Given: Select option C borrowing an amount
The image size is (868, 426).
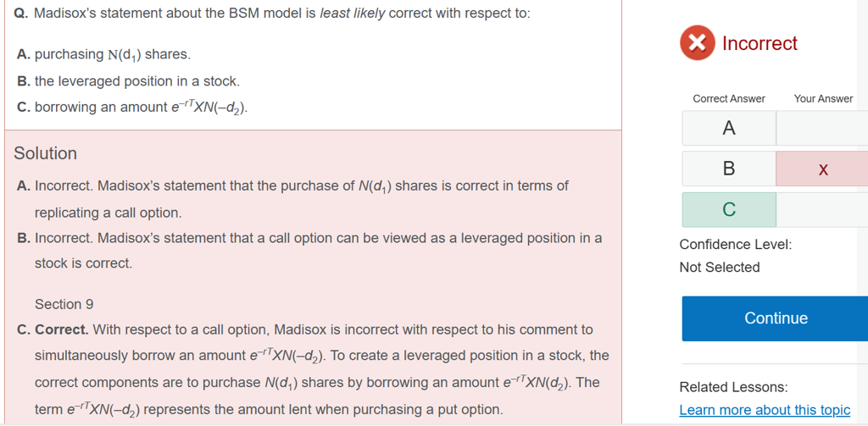Looking at the screenshot, I should [132, 108].
